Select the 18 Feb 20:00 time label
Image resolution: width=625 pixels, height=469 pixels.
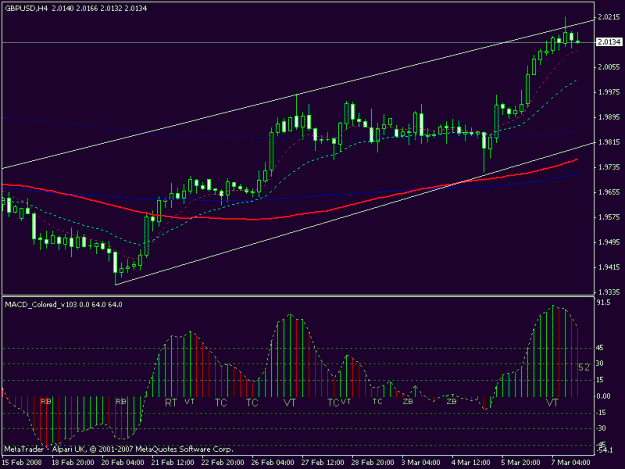[x=73, y=463]
